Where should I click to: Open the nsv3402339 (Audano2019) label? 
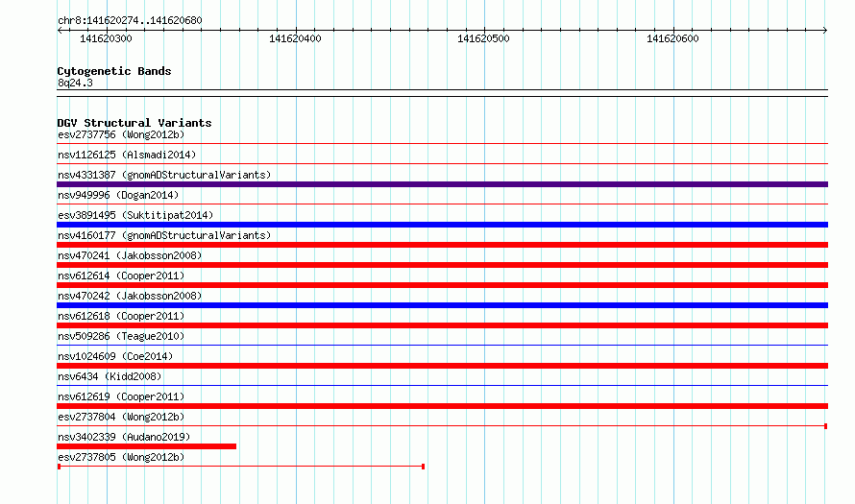click(x=124, y=437)
